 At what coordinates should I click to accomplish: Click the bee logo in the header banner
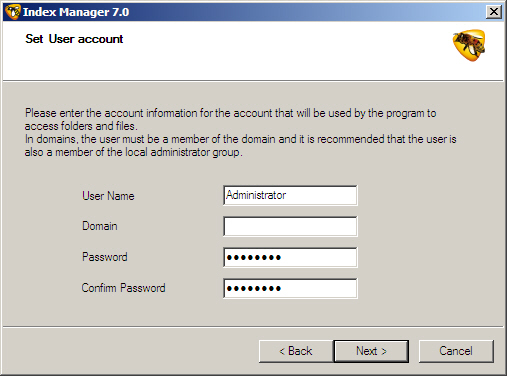click(x=469, y=45)
